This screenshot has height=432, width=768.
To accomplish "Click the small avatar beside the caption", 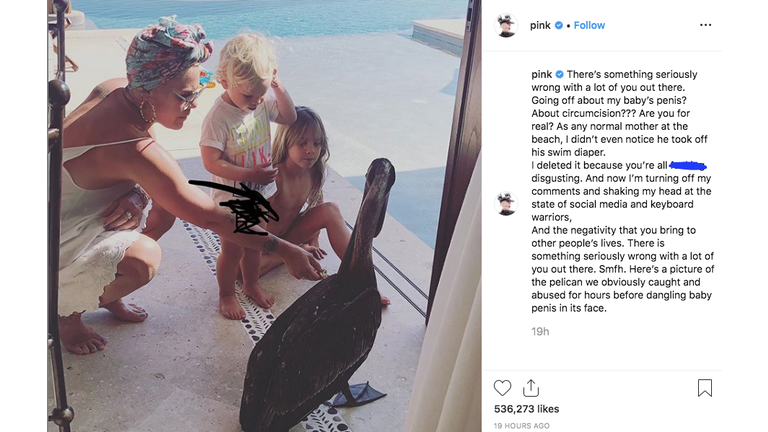I will [x=506, y=203].
